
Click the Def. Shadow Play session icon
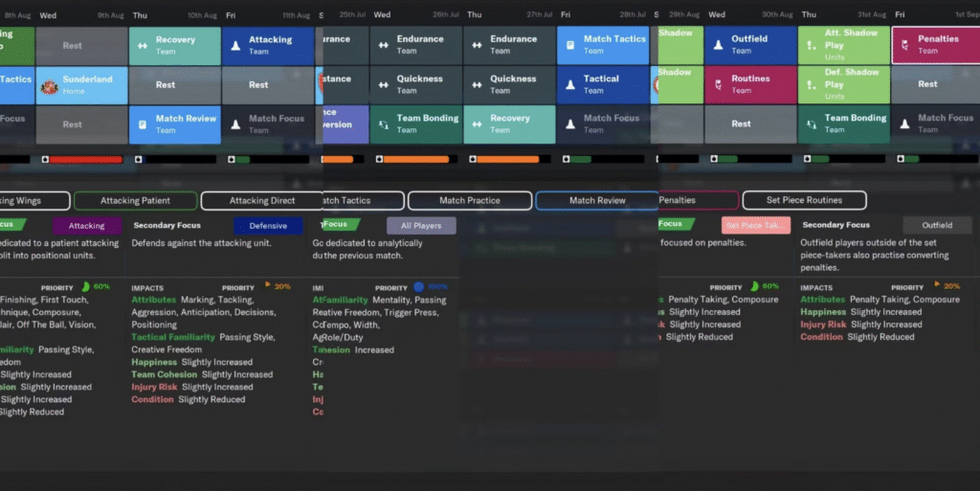tap(810, 84)
